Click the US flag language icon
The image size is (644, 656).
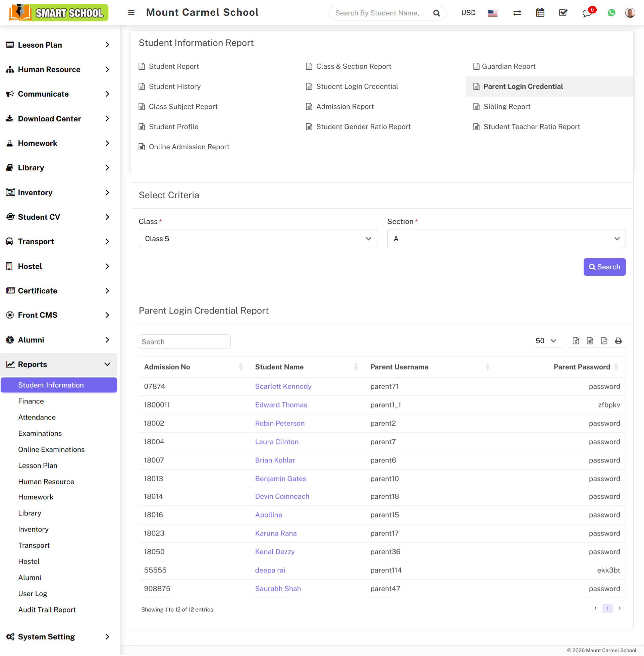(492, 13)
